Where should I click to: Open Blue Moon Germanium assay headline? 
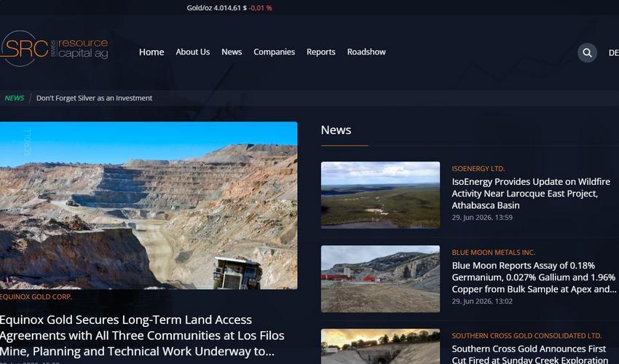coord(534,277)
